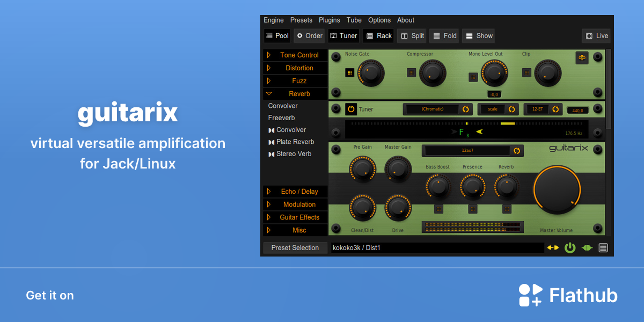This screenshot has height=322, width=644.
Task: Expand the Echo / Delay category
Action: 295,192
